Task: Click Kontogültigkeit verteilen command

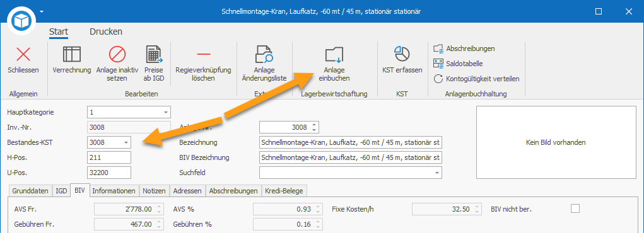Action: [476, 79]
